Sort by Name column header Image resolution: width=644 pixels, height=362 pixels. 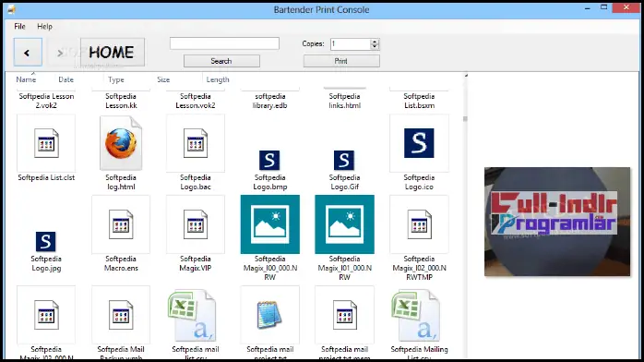click(x=26, y=79)
